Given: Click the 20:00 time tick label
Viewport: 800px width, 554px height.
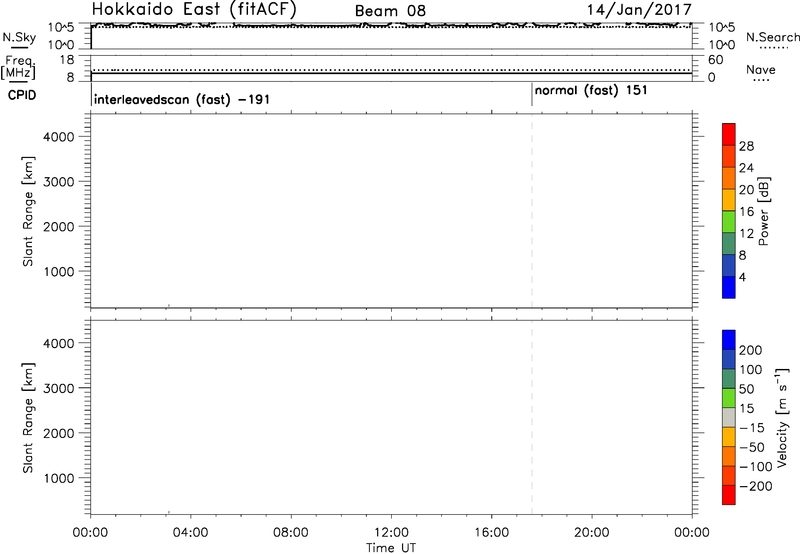Looking at the screenshot, I should pyautogui.click(x=592, y=533).
